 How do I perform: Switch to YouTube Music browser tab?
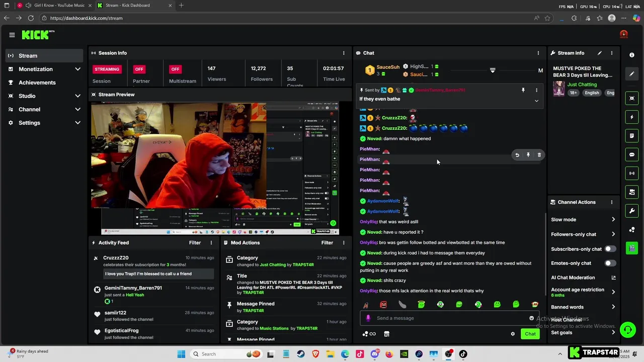tap(53, 6)
